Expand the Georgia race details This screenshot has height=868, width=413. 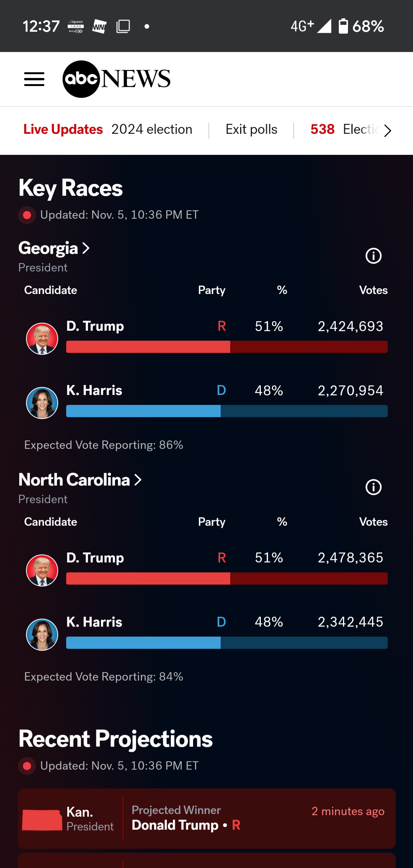click(54, 249)
